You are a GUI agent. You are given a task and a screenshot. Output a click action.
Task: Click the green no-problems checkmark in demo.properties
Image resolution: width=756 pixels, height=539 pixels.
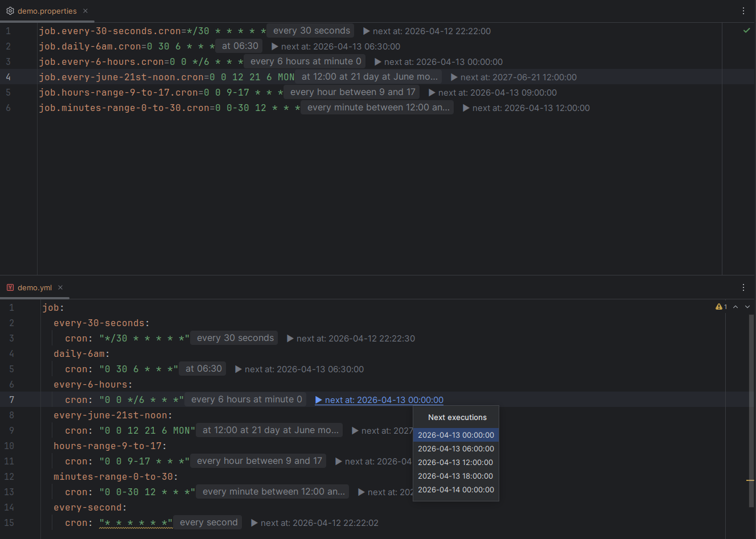[x=746, y=30]
